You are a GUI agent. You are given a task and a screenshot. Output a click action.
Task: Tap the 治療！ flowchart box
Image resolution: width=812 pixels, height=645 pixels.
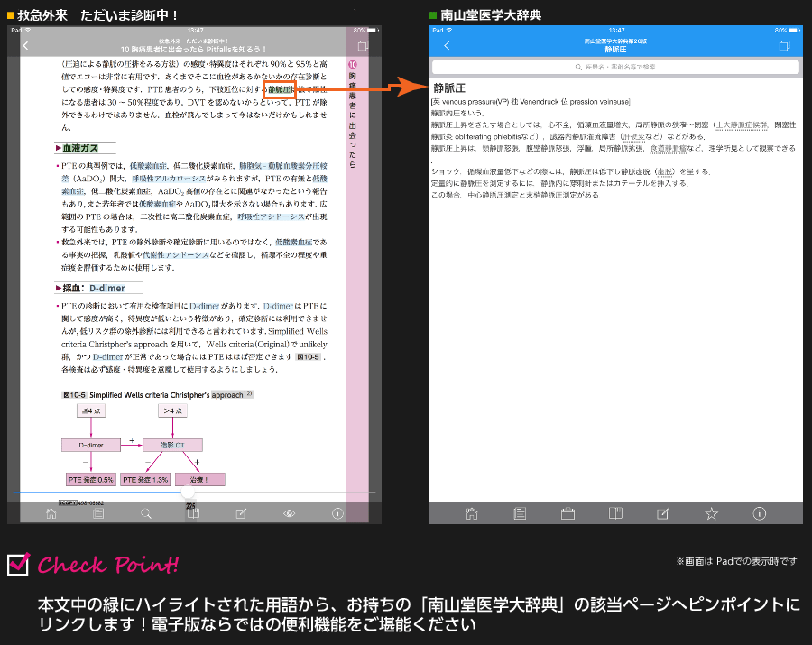(200, 480)
